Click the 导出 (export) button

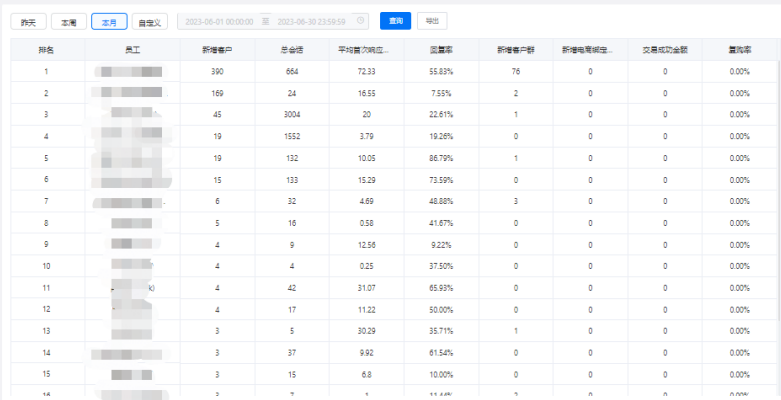(431, 21)
